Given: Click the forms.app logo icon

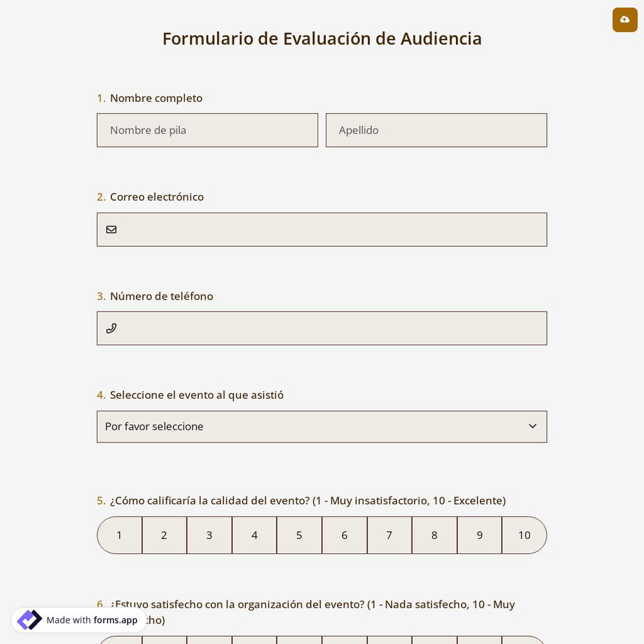Looking at the screenshot, I should coord(30,620).
